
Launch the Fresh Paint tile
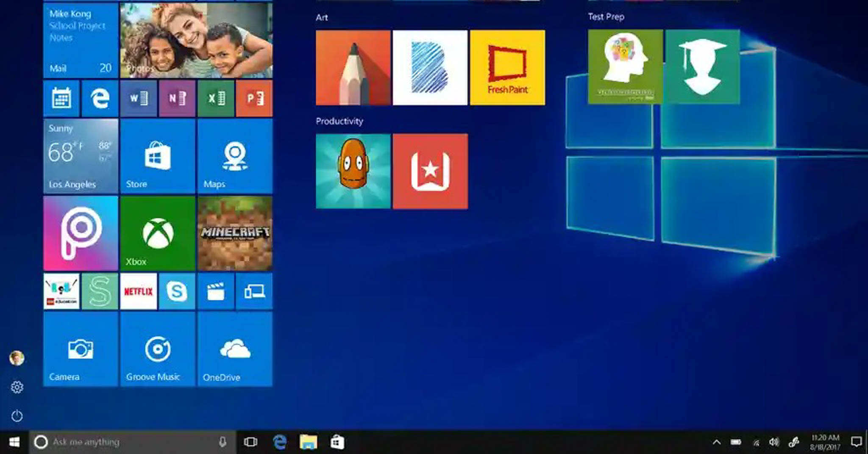pyautogui.click(x=508, y=68)
